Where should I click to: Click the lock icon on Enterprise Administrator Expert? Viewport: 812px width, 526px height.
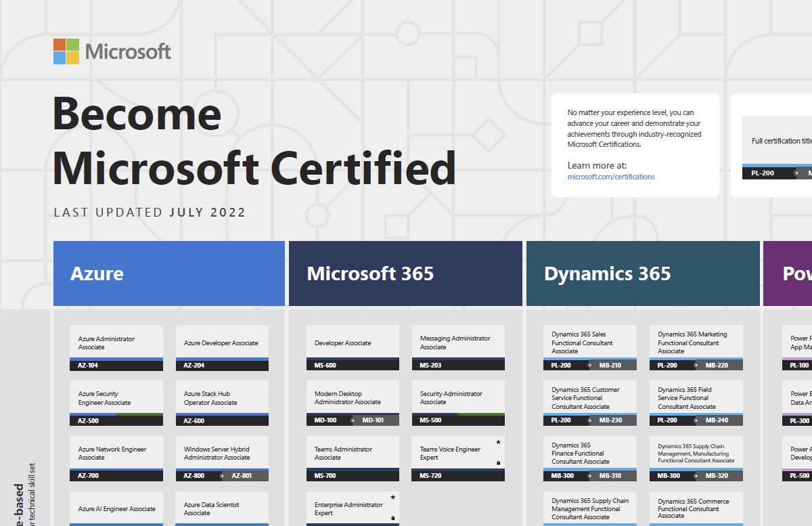tap(393, 518)
